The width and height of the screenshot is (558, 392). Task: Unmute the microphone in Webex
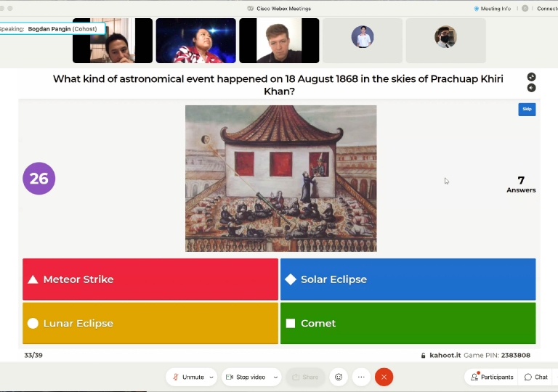tap(188, 377)
